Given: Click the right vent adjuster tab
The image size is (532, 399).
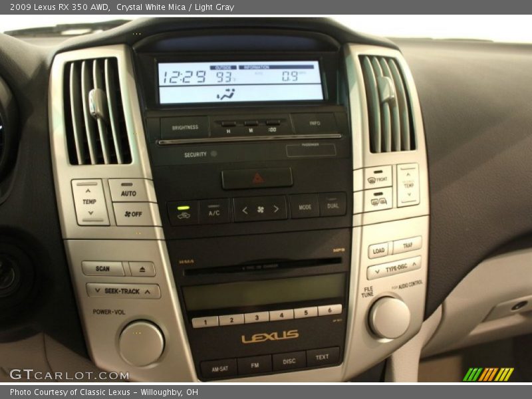Looking at the screenshot, I should (x=387, y=89).
